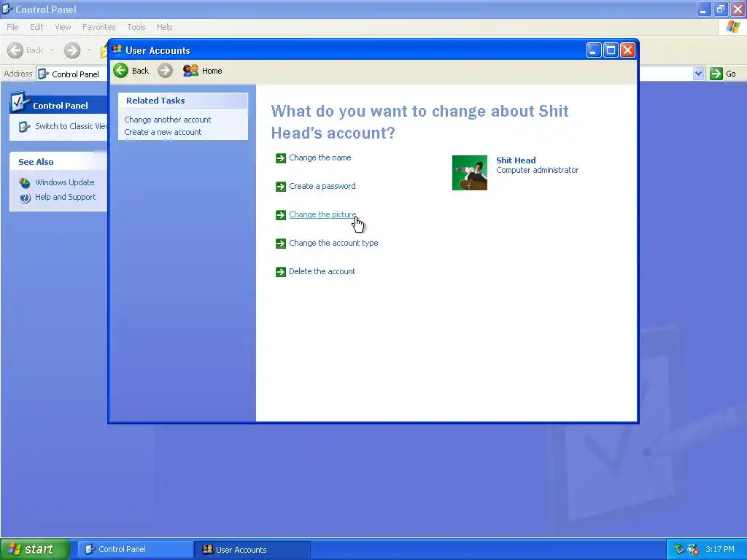Screen dimensions: 747x560
Task: Open Help and Support link
Action: 65,197
